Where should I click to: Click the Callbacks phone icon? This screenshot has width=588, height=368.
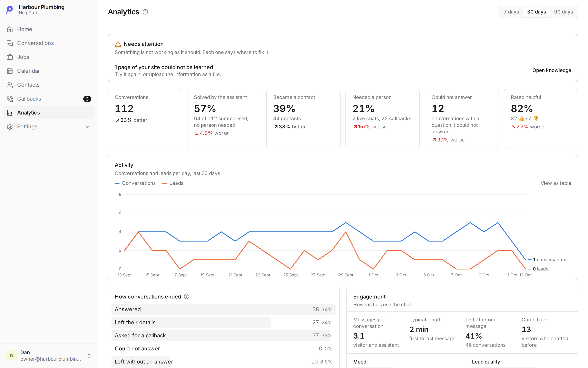tap(10, 99)
